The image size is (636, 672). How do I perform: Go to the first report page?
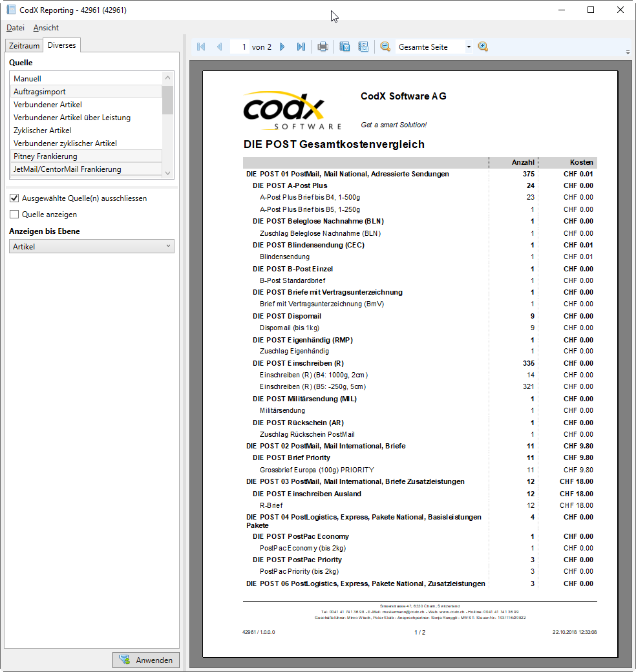[x=201, y=47]
